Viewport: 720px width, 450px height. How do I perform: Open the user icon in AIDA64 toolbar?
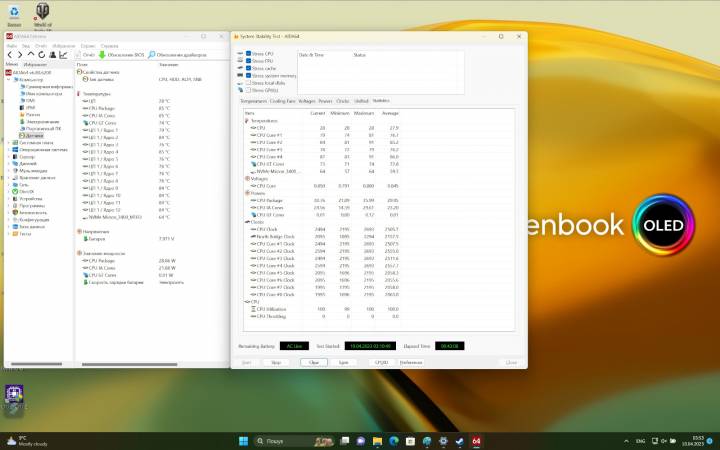52,55
